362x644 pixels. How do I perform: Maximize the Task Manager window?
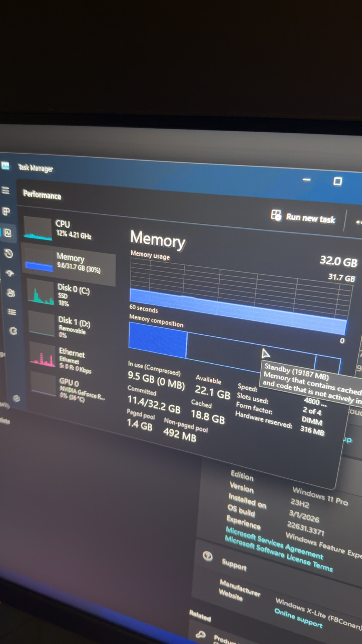[x=337, y=181]
